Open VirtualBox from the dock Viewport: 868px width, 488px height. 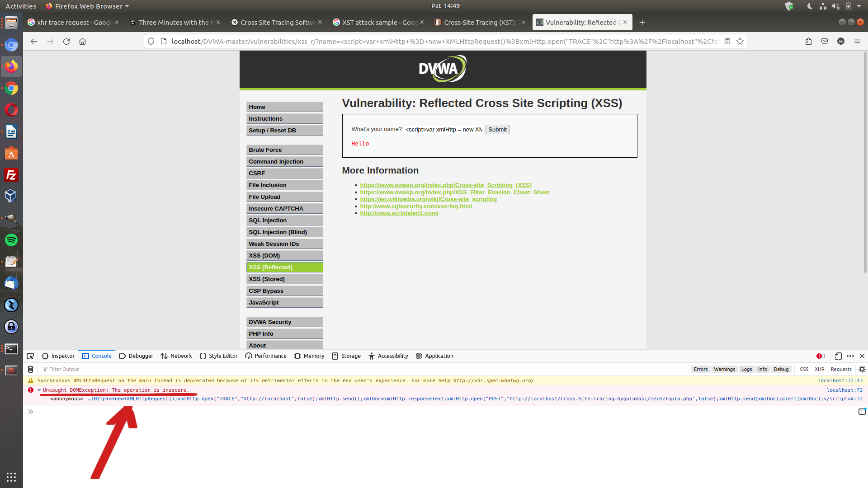point(11,197)
